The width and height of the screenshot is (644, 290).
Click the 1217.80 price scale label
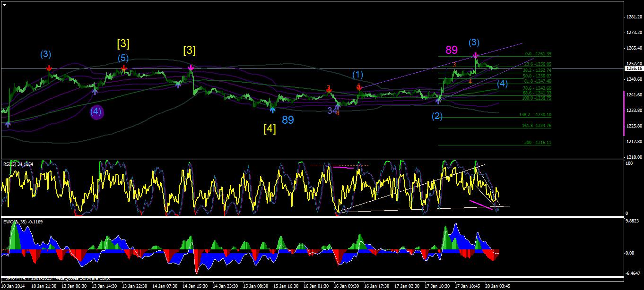[x=633, y=141]
